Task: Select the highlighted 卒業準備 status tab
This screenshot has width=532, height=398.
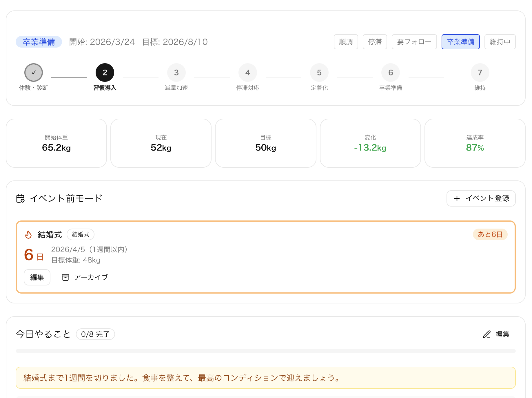Action: coord(460,42)
